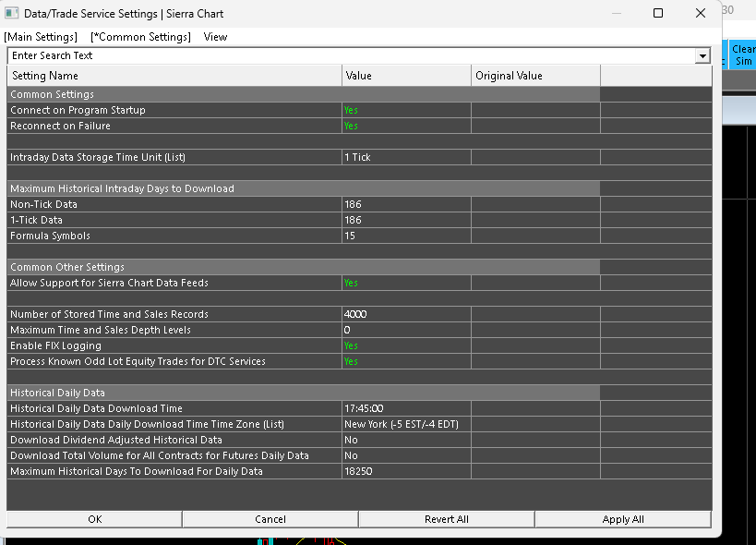Click the Apply All button
Screen dimensions: 756x545
coord(623,519)
